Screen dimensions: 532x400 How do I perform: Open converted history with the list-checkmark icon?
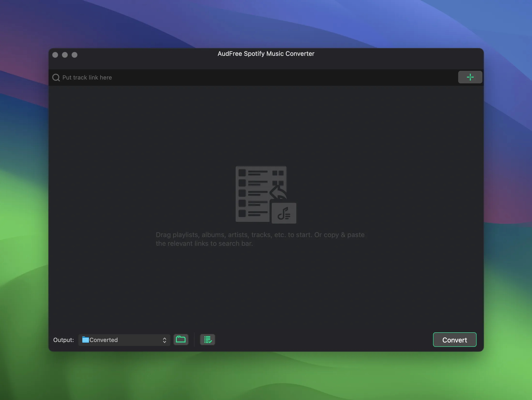click(x=207, y=339)
